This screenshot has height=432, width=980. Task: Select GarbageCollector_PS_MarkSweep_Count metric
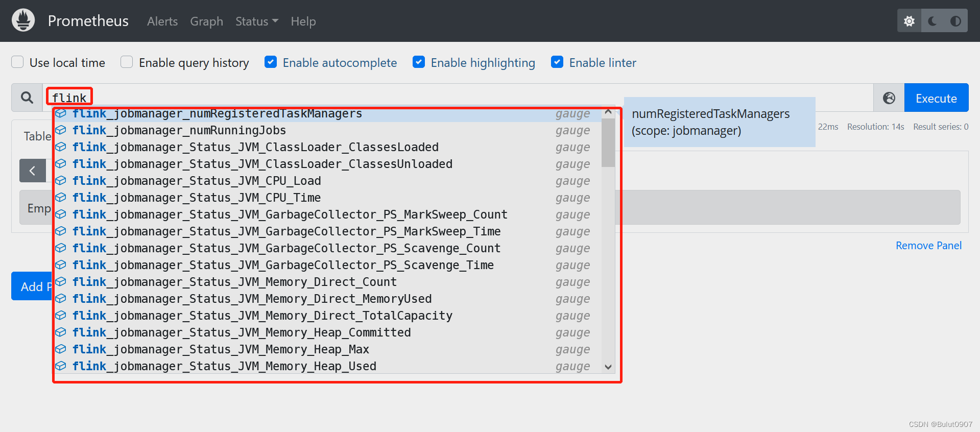point(327,214)
